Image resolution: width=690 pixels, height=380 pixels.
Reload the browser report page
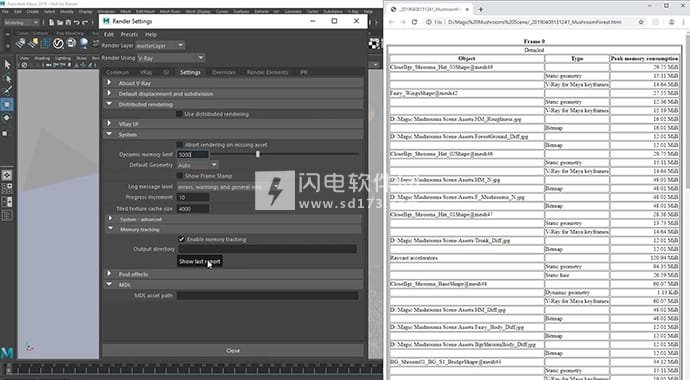414,22
